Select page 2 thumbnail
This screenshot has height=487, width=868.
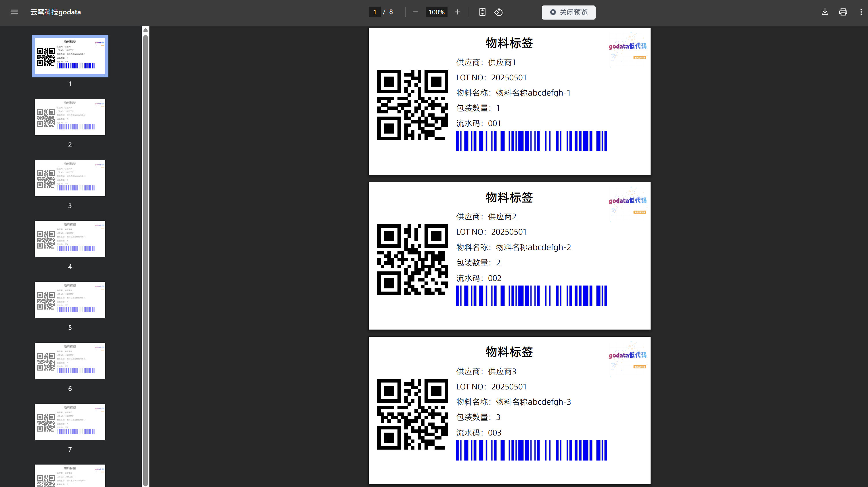(x=70, y=117)
